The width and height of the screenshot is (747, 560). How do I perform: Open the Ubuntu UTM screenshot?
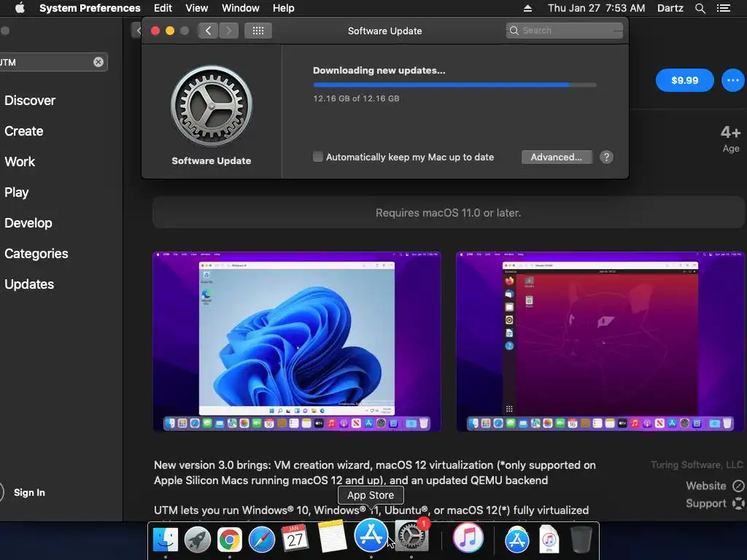pos(600,341)
